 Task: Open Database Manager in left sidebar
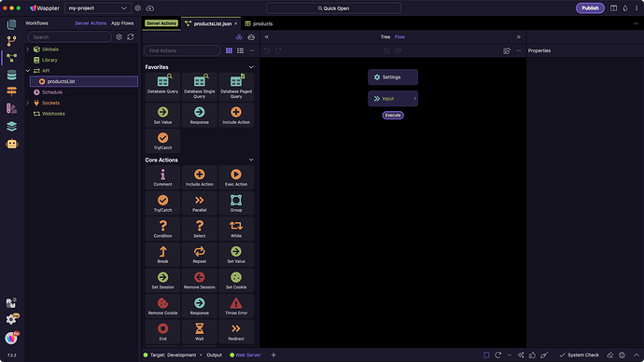point(11,75)
